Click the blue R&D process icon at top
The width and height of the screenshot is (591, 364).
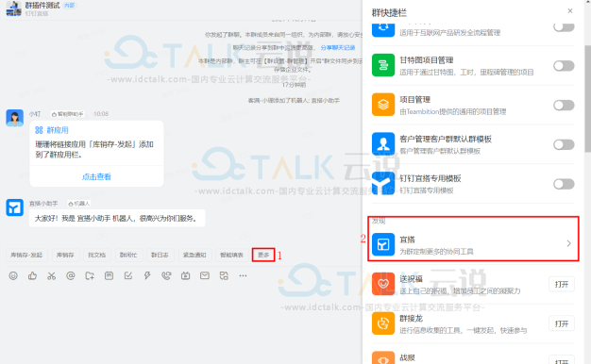(x=383, y=29)
